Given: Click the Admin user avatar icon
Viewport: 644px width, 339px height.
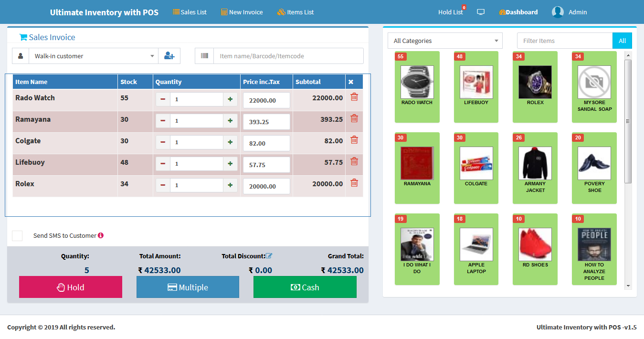Looking at the screenshot, I should (x=558, y=12).
